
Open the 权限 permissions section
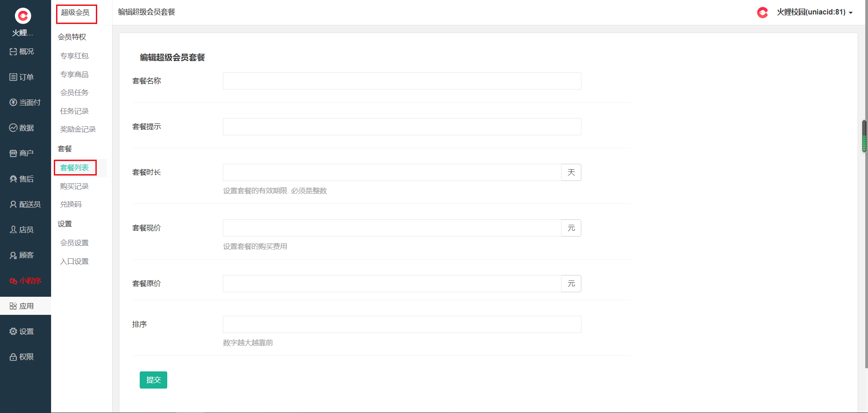(x=22, y=356)
